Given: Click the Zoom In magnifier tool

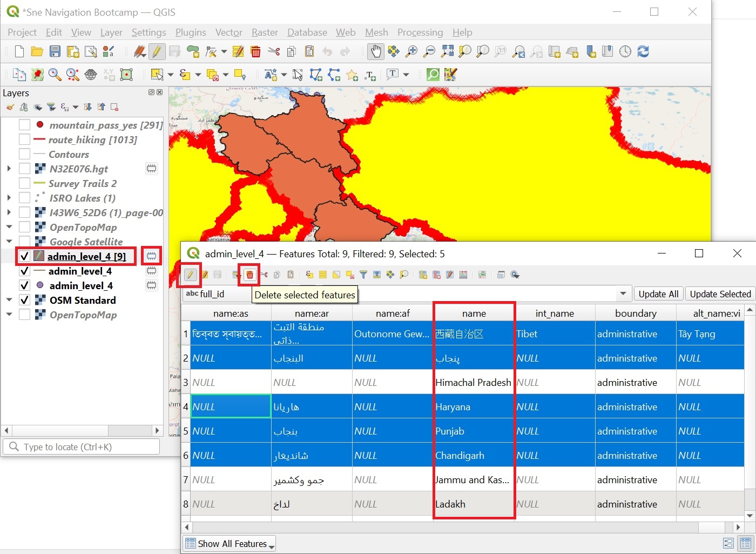Looking at the screenshot, I should click(411, 52).
